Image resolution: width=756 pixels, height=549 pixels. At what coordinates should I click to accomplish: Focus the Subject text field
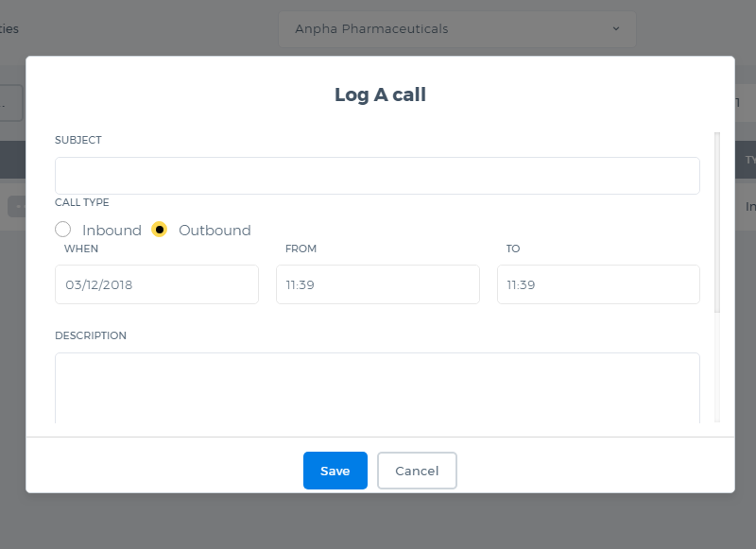[x=377, y=176]
